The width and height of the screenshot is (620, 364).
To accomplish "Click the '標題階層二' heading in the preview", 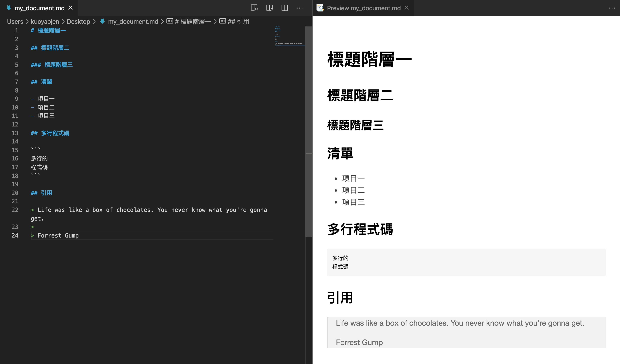I will (x=360, y=95).
